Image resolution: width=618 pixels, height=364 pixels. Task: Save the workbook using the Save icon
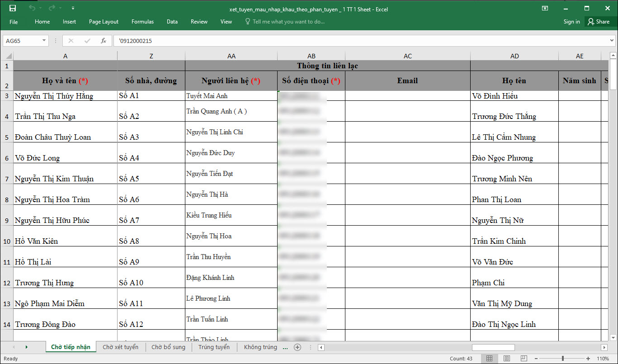(x=13, y=9)
